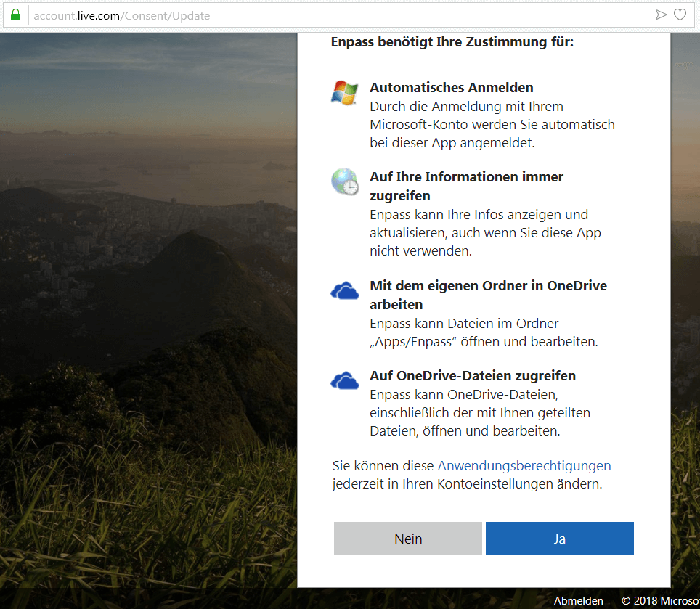Click 'Auf Ihre Informationen immer zugreifen' title
The height and width of the screenshot is (609, 700).
[466, 186]
